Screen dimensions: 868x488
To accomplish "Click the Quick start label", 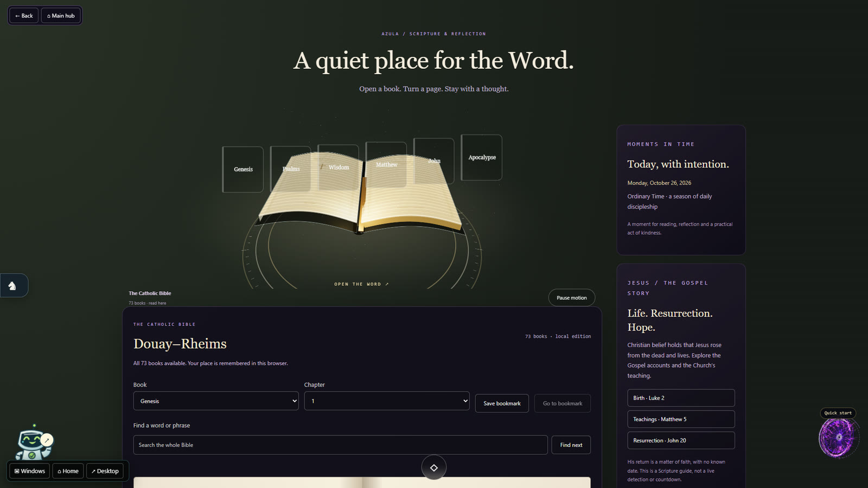I will 838,413.
